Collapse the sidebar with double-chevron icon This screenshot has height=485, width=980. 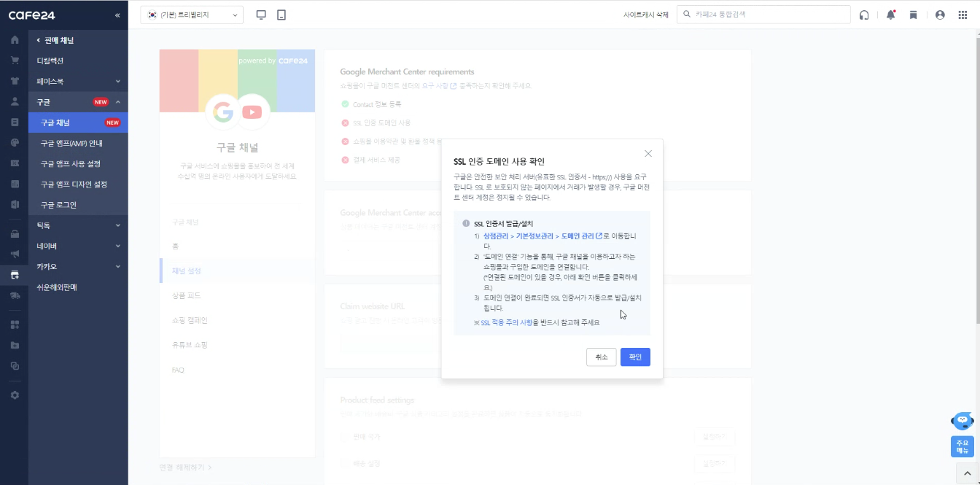tap(118, 15)
